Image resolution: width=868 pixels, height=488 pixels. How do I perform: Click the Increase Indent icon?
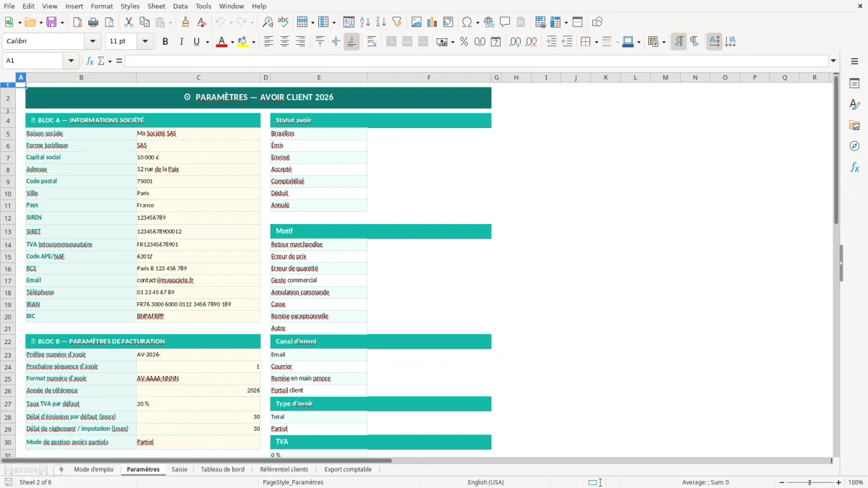[x=551, y=42]
